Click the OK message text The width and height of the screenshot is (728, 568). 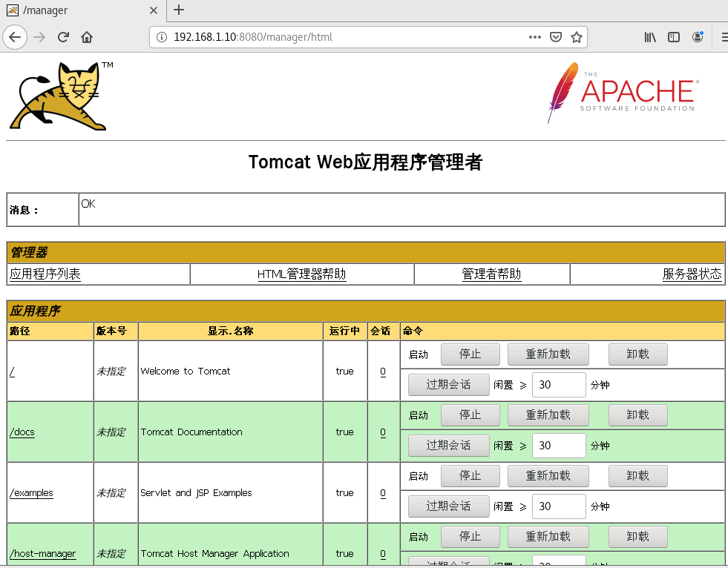(88, 204)
